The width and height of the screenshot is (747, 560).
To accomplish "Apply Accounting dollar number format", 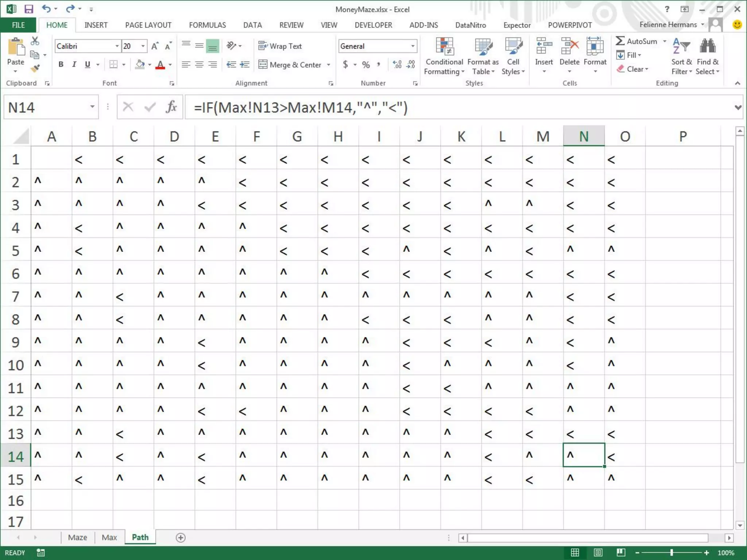I will (345, 65).
